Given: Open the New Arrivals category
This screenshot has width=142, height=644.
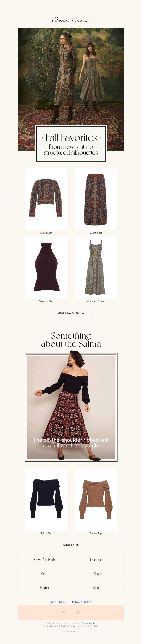Looking at the screenshot, I should [x=44, y=560].
